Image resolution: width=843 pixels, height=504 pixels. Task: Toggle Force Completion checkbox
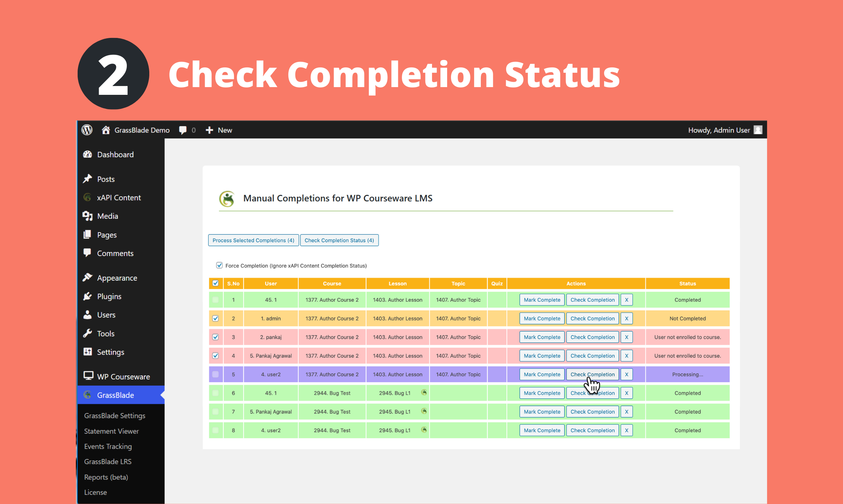click(220, 265)
